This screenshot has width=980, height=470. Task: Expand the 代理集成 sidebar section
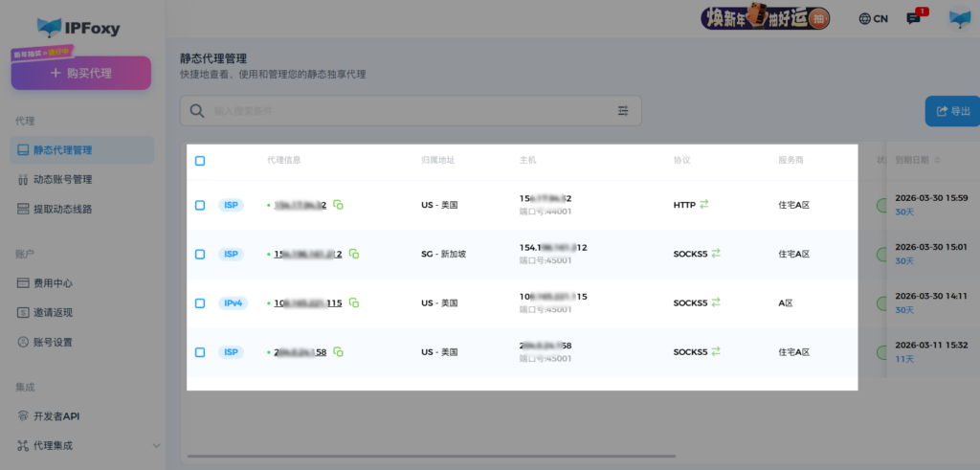coord(156,445)
